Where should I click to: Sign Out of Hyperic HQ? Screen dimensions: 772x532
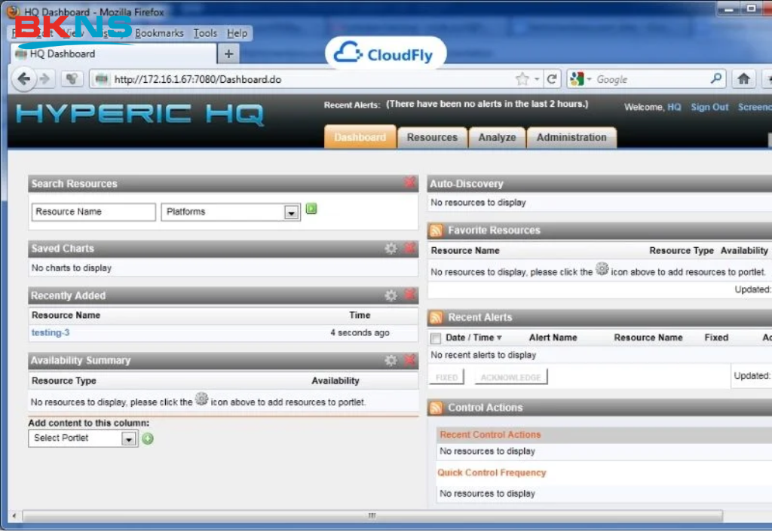[x=709, y=107]
